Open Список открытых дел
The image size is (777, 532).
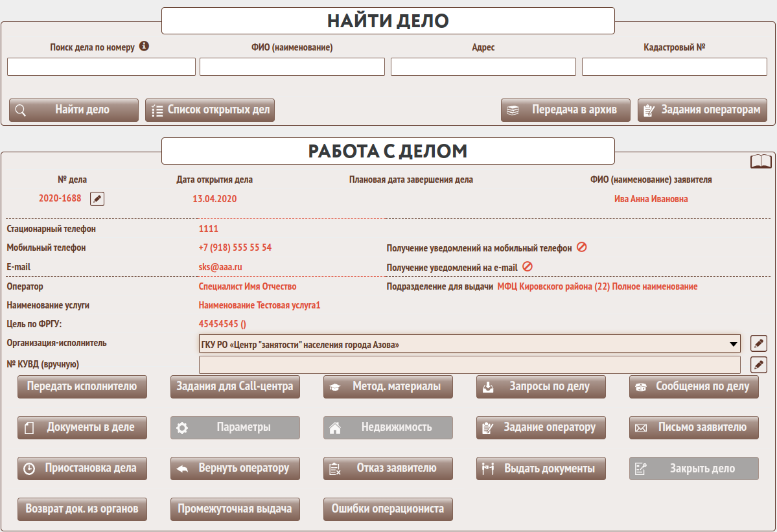[x=210, y=110]
